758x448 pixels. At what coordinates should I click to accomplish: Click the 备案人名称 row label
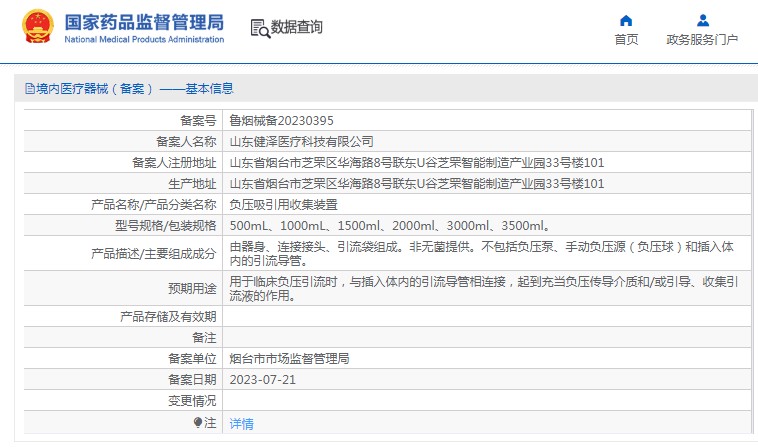point(186,142)
